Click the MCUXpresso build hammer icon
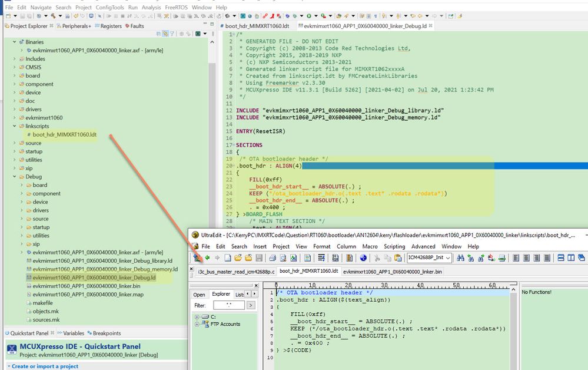 53,16
